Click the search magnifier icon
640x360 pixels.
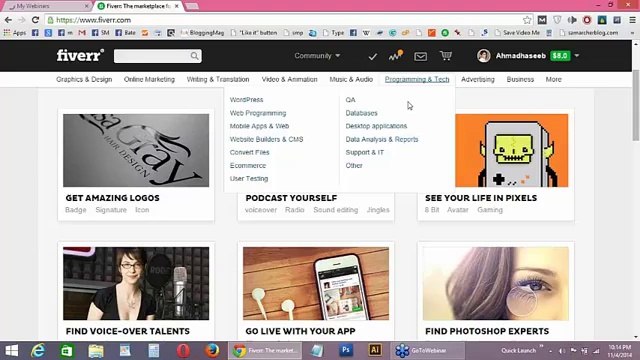coord(194,56)
